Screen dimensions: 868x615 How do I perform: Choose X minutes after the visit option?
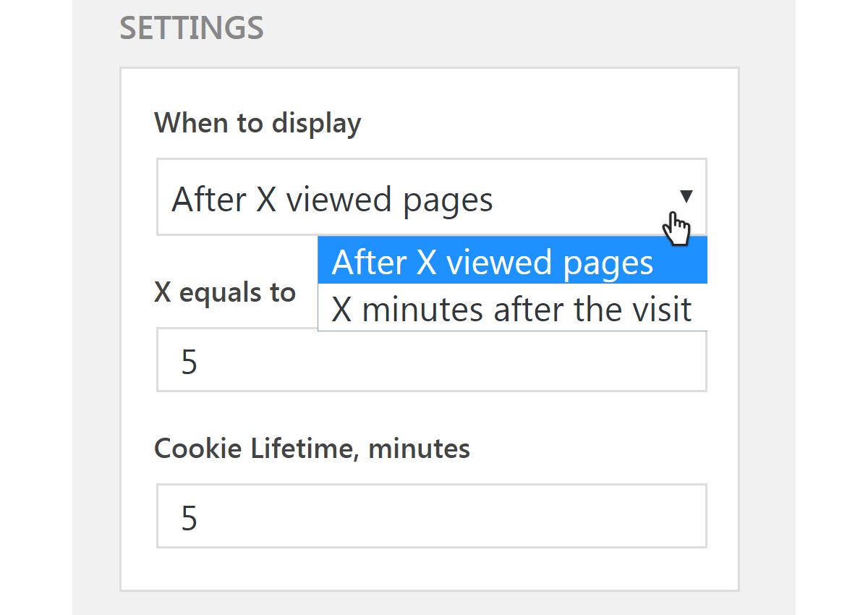pyautogui.click(x=512, y=309)
